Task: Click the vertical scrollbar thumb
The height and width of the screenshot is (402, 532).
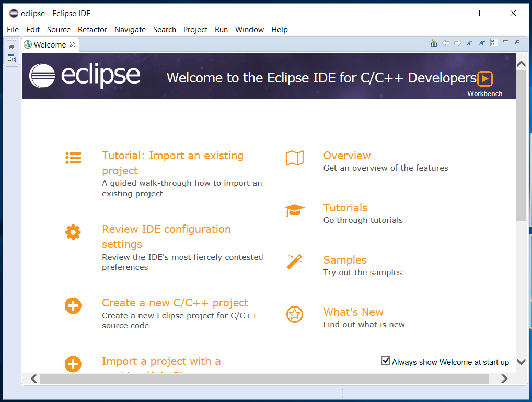Action: tap(521, 146)
